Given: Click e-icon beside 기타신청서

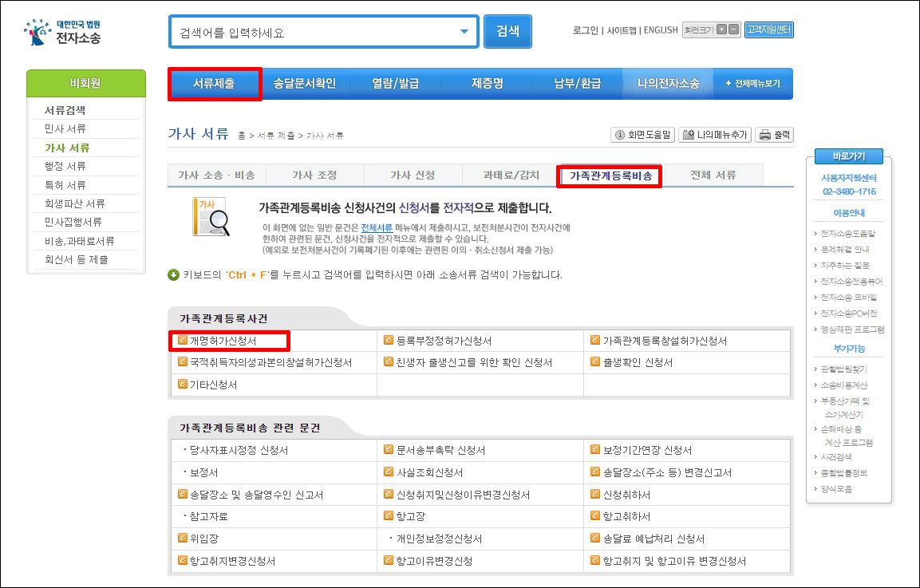Looking at the screenshot, I should point(183,384).
